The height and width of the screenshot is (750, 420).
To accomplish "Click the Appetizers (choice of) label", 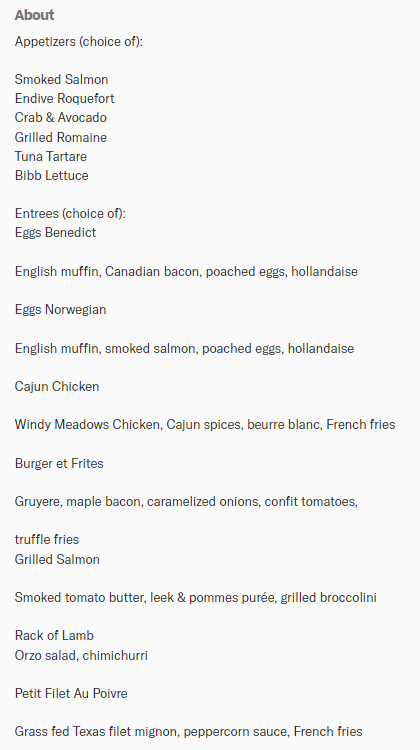I will 79,42.
